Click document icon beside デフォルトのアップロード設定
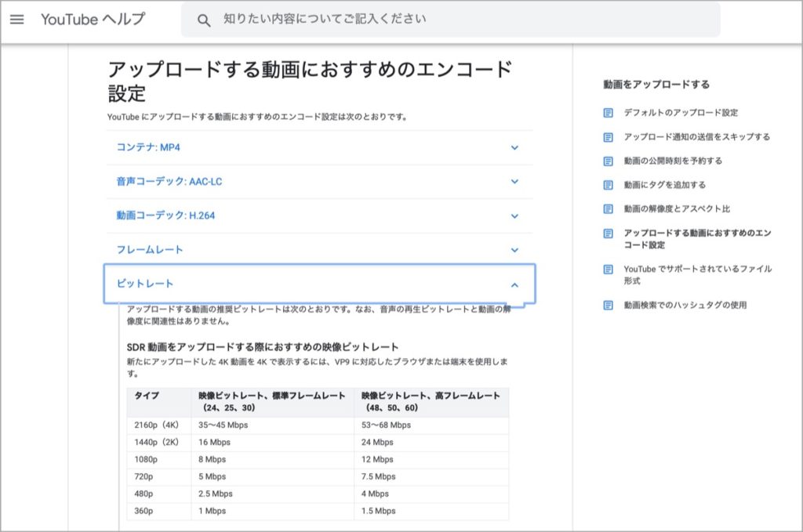This screenshot has width=803, height=532. (608, 113)
